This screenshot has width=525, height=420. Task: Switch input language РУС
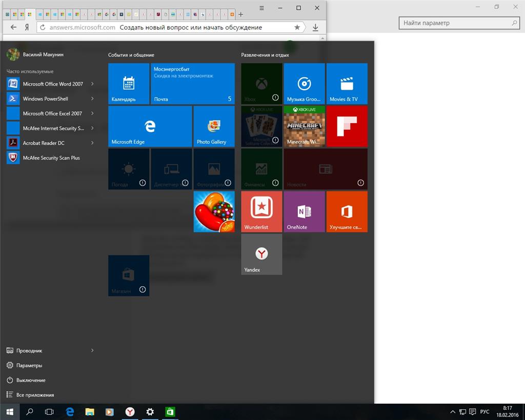pyautogui.click(x=484, y=412)
